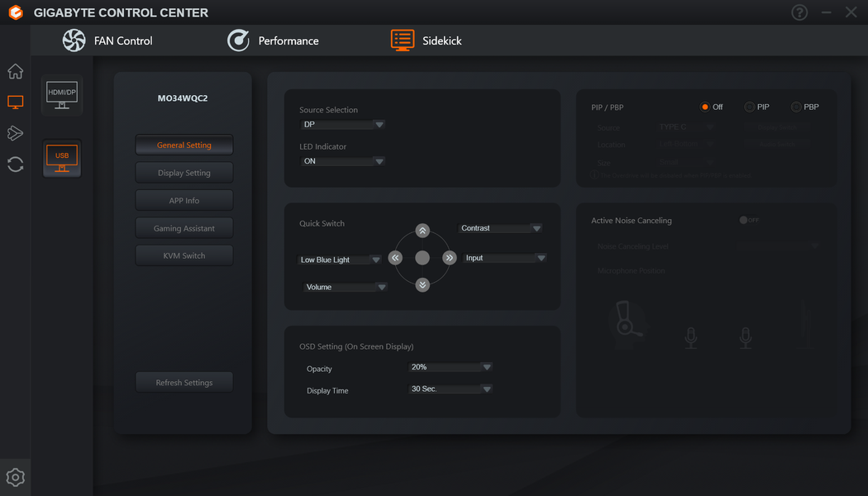This screenshot has width=868, height=496.
Task: Open the Input quick switch dropdown
Action: (x=504, y=258)
